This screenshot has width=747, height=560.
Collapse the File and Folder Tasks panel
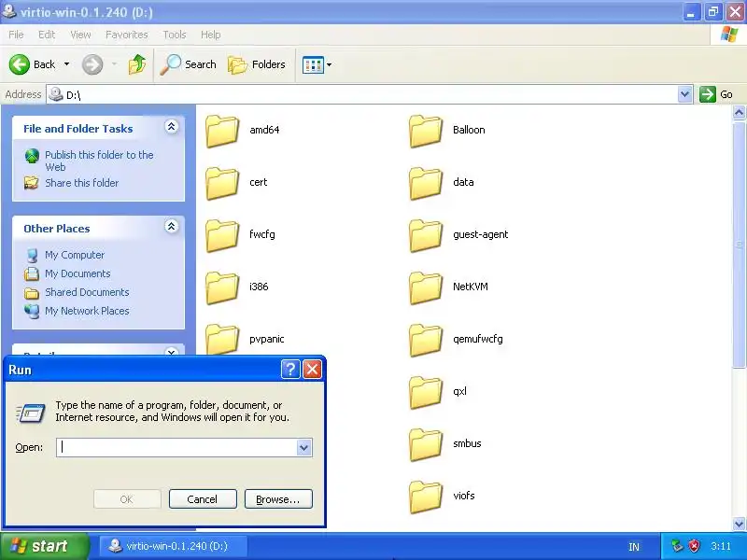[x=172, y=127]
